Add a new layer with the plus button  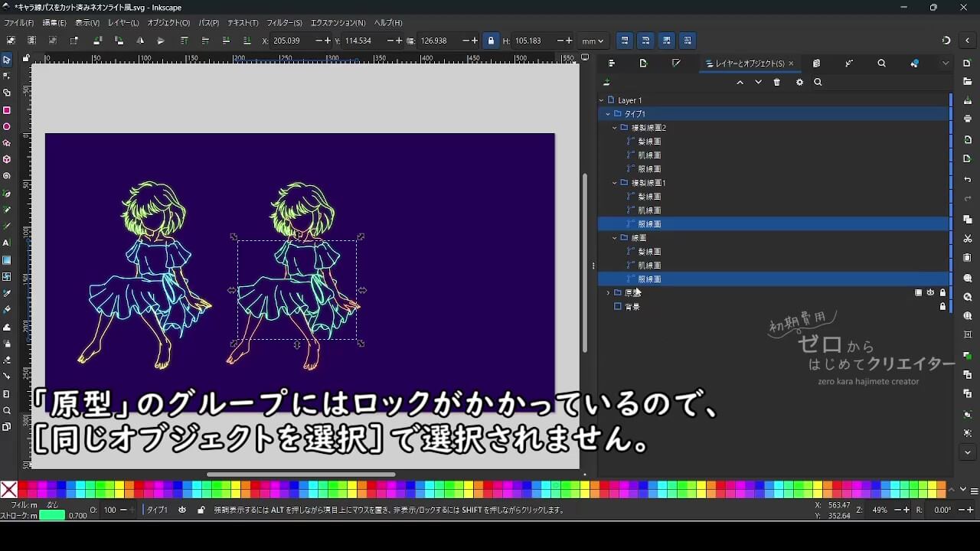pyautogui.click(x=606, y=82)
